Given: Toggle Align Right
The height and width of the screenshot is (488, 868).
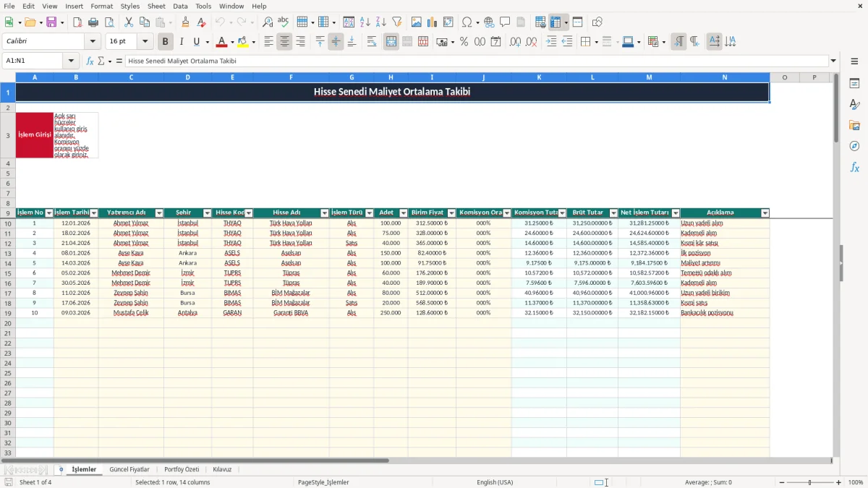Looking at the screenshot, I should pos(300,42).
